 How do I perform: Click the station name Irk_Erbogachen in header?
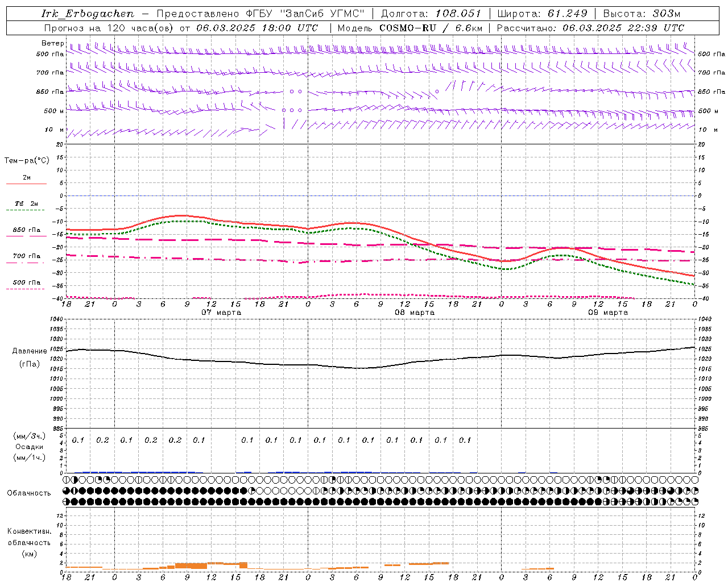[88, 14]
